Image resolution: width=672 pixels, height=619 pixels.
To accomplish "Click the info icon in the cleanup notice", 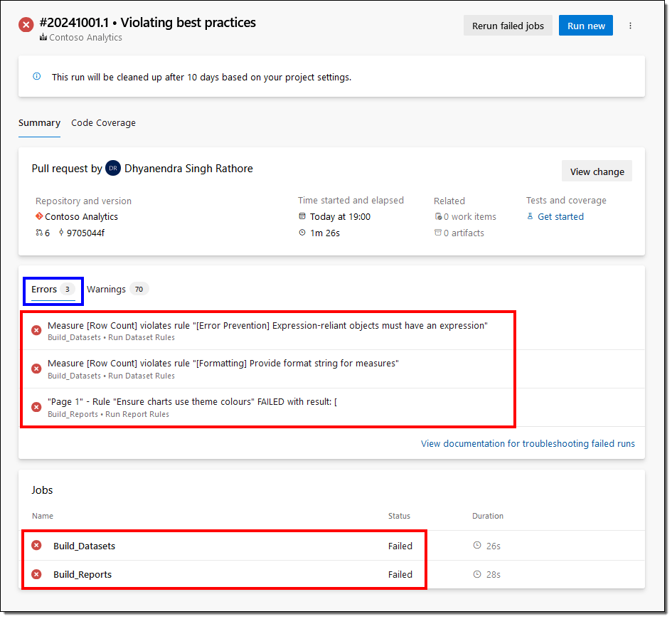I will [x=37, y=76].
